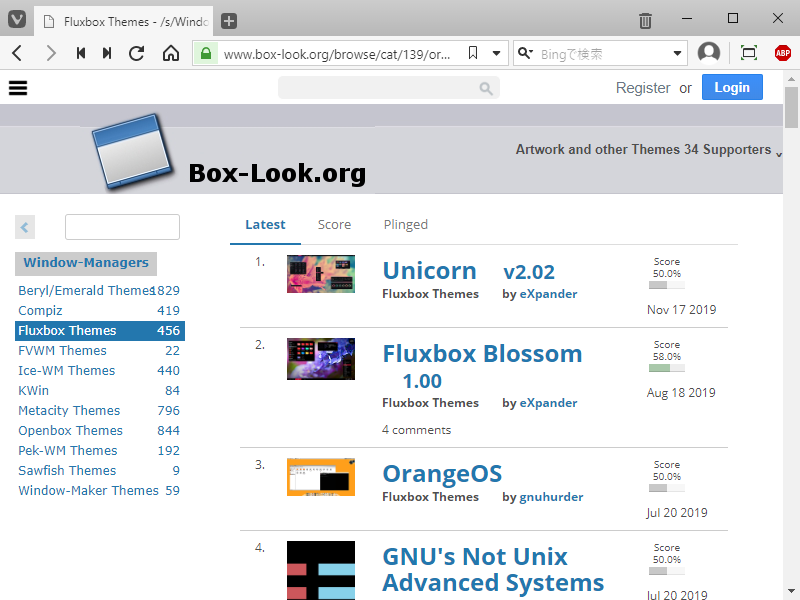Click the magnifier in site search box
Screen dimensions: 800x600
point(486,89)
